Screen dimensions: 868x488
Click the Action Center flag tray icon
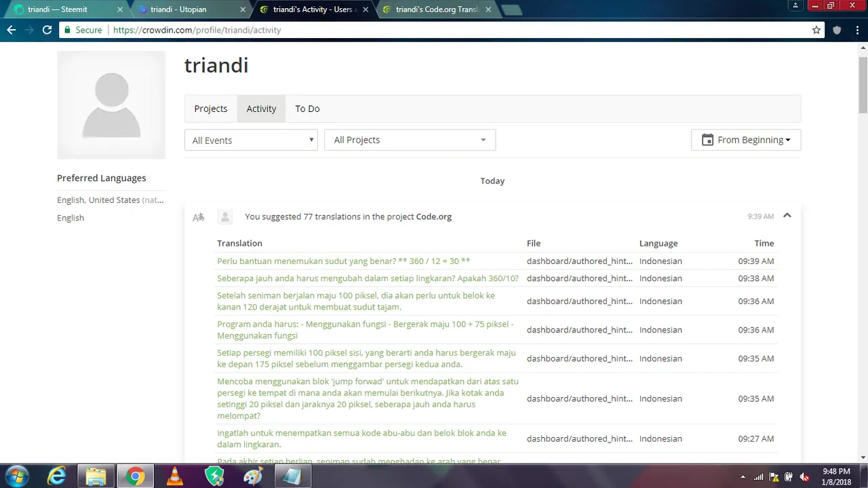point(774,476)
